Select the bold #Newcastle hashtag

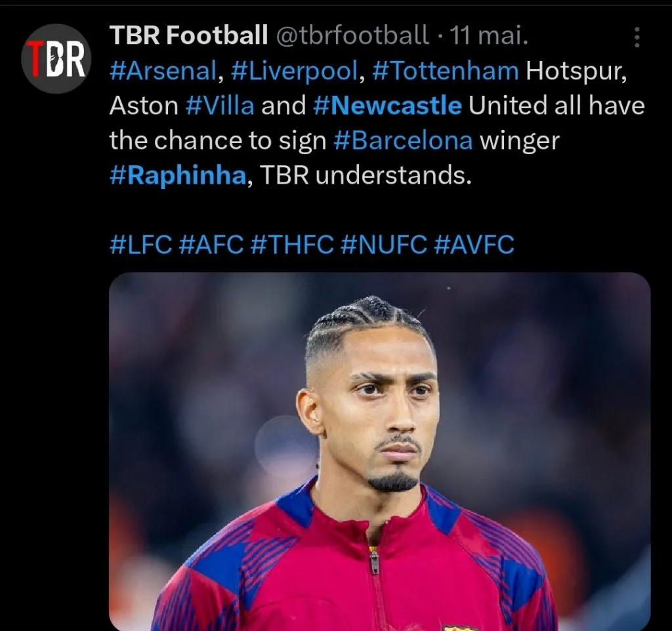point(387,106)
